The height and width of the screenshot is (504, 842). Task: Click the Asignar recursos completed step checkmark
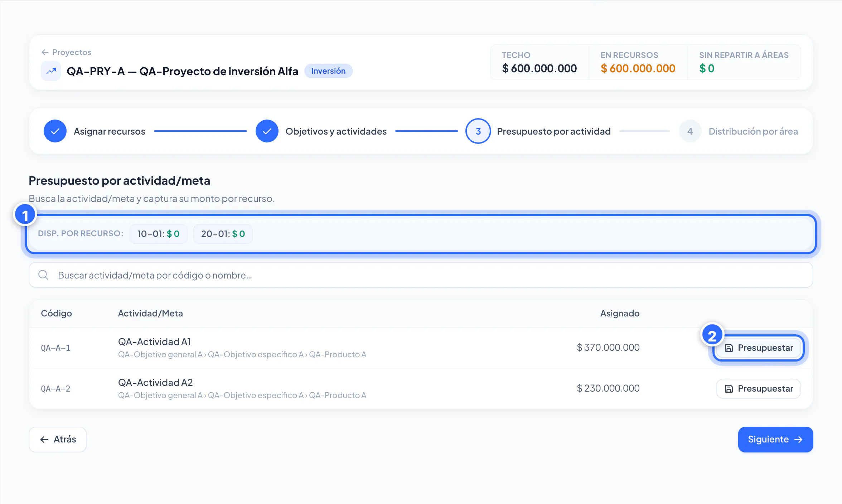coord(55,131)
